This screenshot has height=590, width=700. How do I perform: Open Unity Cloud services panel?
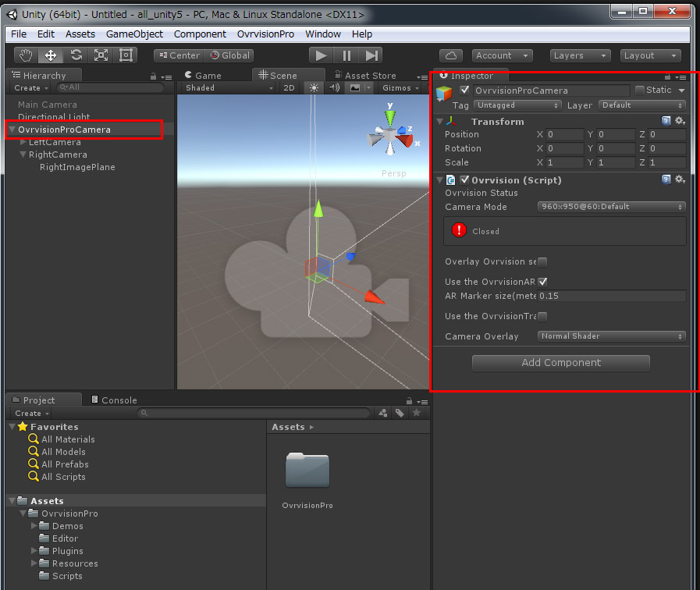[452, 55]
